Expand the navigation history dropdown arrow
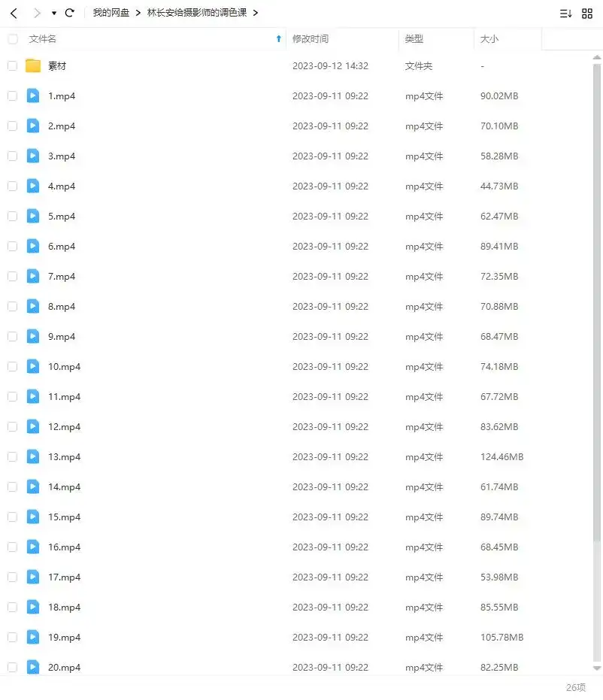 click(x=53, y=14)
